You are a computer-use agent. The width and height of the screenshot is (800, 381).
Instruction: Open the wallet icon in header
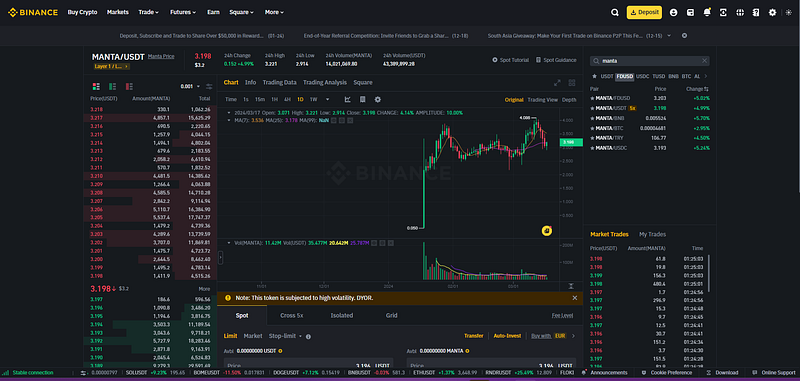[x=690, y=12]
